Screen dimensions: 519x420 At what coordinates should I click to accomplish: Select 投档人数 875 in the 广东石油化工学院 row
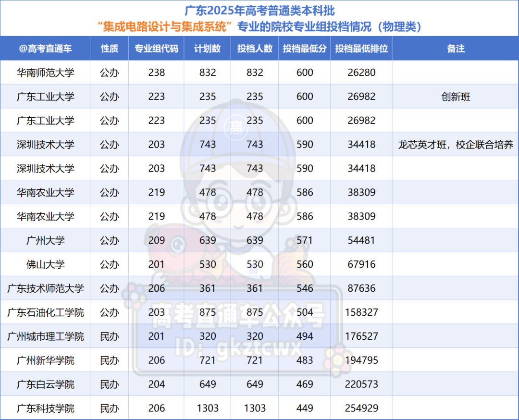click(x=255, y=312)
